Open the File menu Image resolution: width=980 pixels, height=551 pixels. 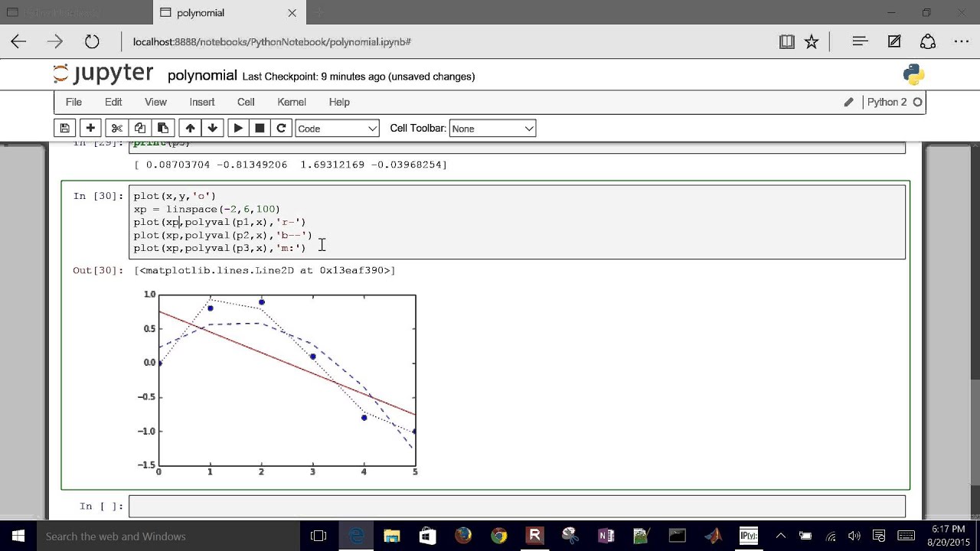(73, 102)
